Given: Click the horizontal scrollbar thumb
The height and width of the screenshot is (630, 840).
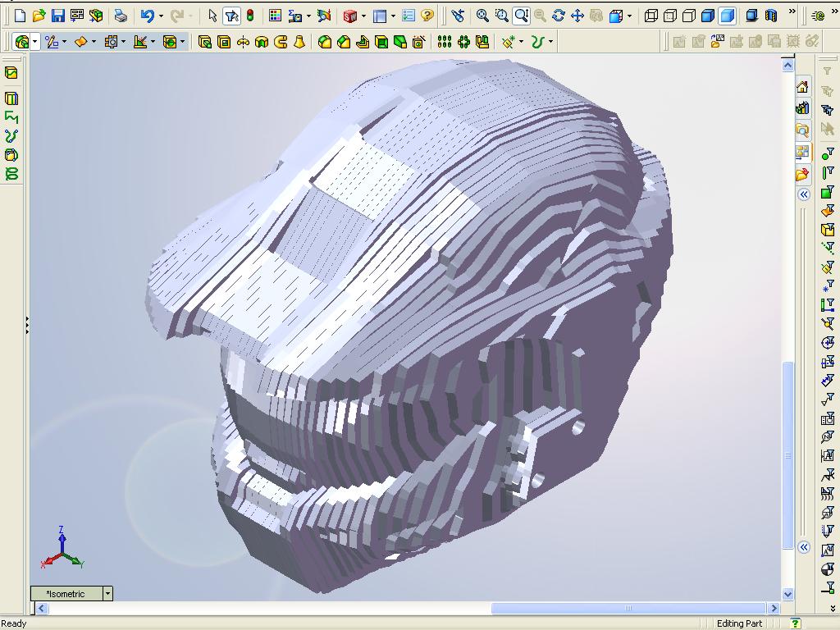Looking at the screenshot, I should click(x=628, y=608).
